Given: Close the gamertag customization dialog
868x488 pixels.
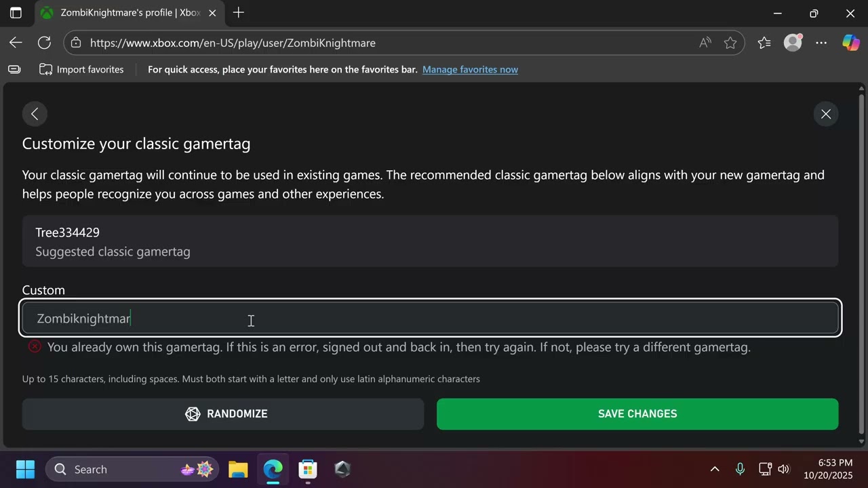Looking at the screenshot, I should [x=826, y=114].
